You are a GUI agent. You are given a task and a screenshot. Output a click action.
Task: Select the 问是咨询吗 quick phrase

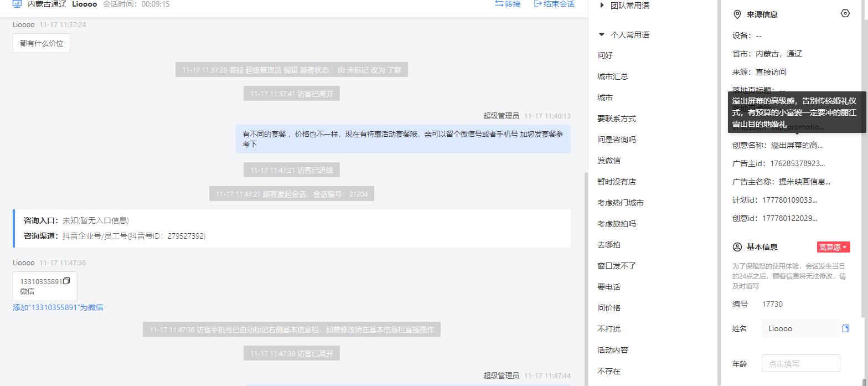(617, 140)
